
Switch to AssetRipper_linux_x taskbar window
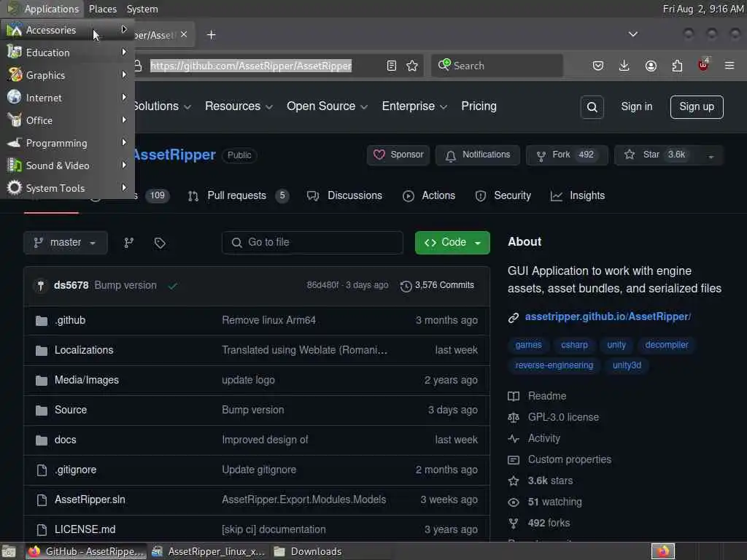208,551
